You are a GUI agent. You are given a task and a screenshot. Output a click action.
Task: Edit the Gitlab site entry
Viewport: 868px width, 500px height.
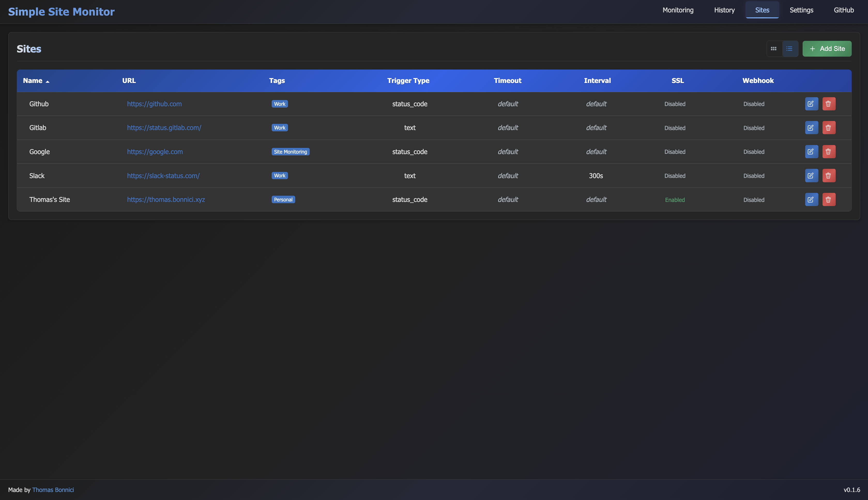tap(811, 128)
